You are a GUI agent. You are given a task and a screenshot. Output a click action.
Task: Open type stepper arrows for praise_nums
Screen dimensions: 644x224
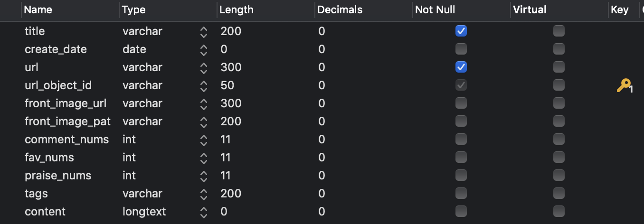(x=204, y=176)
